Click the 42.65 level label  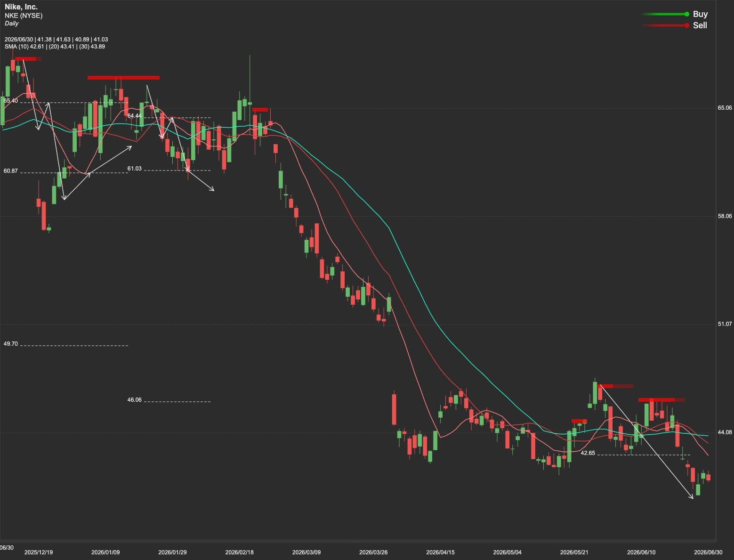(588, 453)
